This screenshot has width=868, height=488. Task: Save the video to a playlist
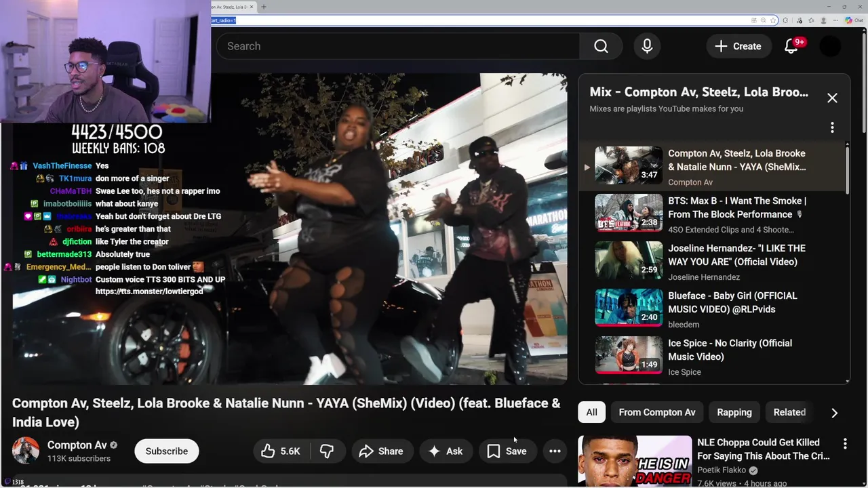[x=507, y=451]
